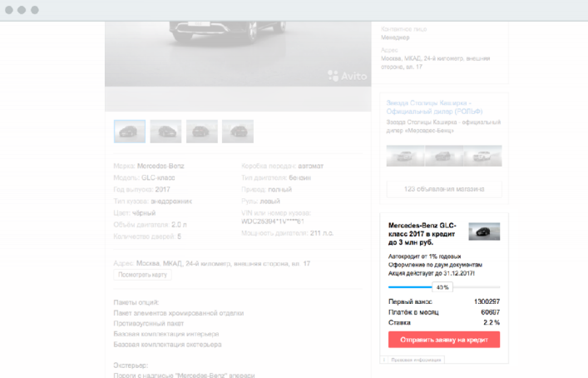Click the "123 объявления магазина" button
Image resolution: width=588 pixels, height=378 pixels.
[x=444, y=189]
